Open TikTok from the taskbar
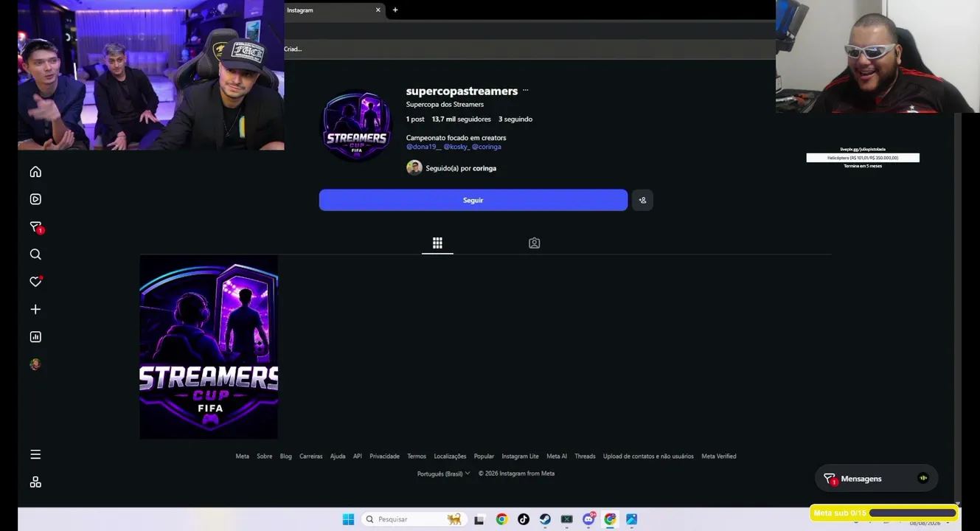This screenshot has width=980, height=531. point(524,519)
